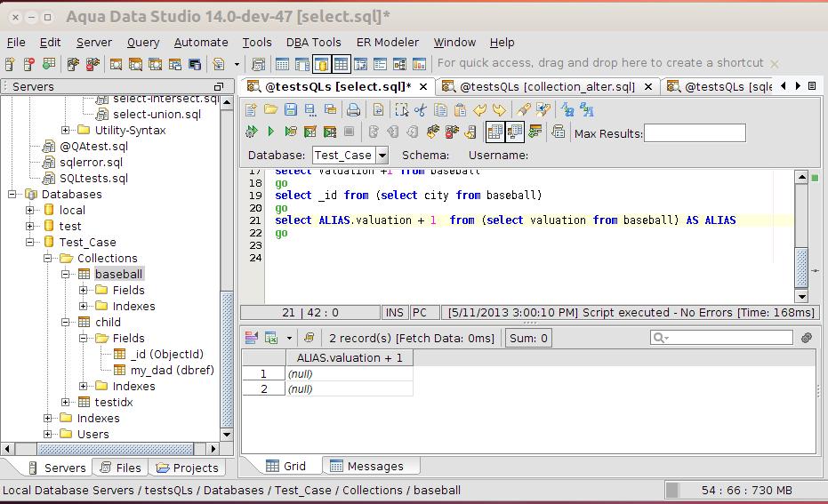The width and height of the screenshot is (828, 504).
Task: Collapse the baseball collection node
Action: [65, 274]
